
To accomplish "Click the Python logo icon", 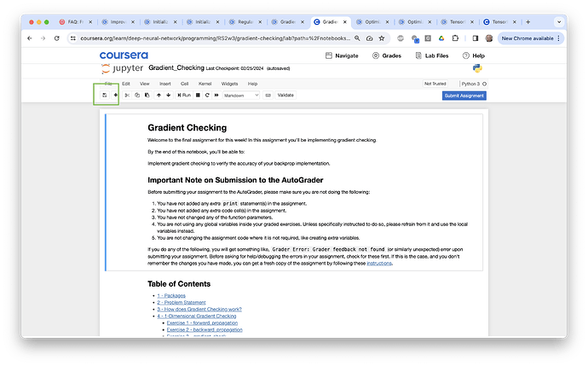I will [x=477, y=68].
